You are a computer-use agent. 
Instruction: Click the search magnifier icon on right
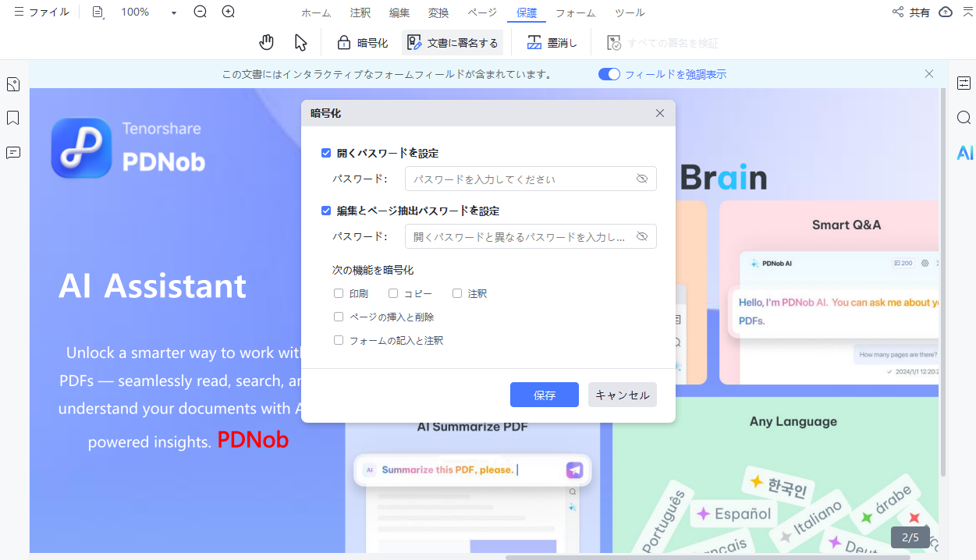pyautogui.click(x=964, y=118)
